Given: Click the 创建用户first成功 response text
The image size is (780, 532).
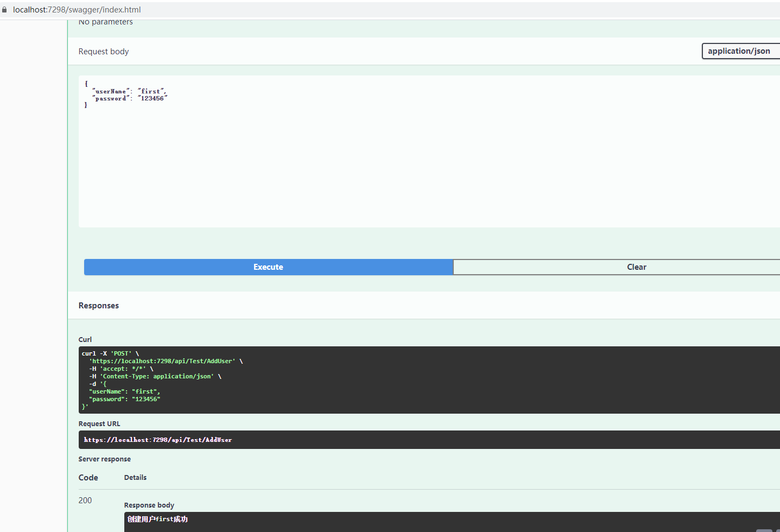Looking at the screenshot, I should (157, 520).
